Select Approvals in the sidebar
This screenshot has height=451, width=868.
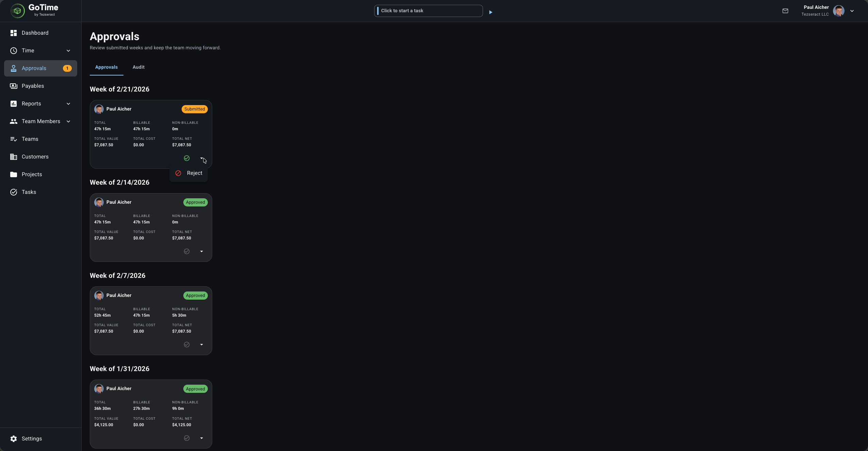(x=40, y=68)
